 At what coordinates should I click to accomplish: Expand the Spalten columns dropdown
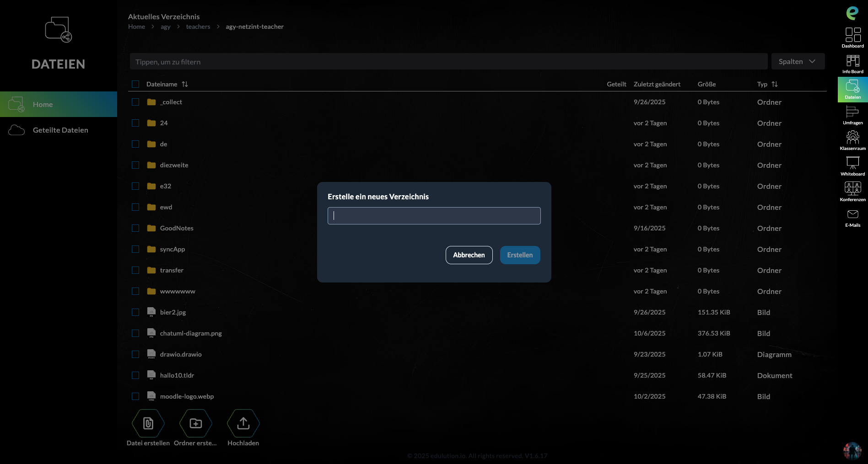click(798, 61)
